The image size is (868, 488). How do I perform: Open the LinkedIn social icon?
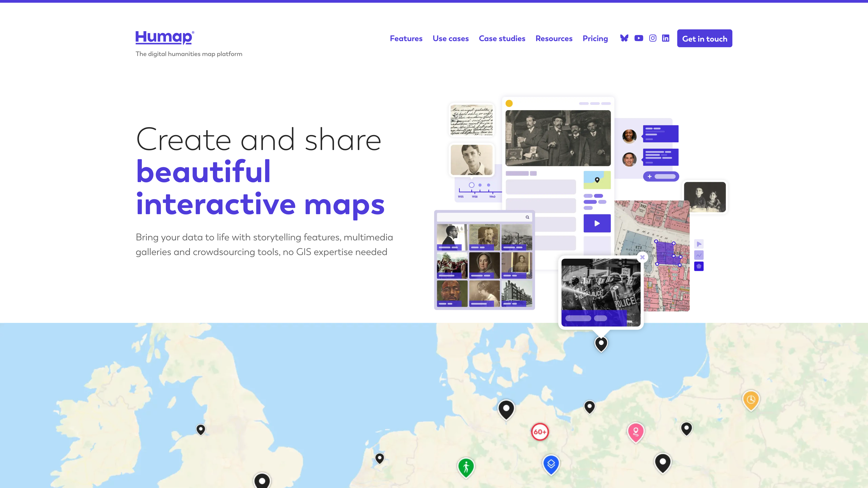pos(665,38)
